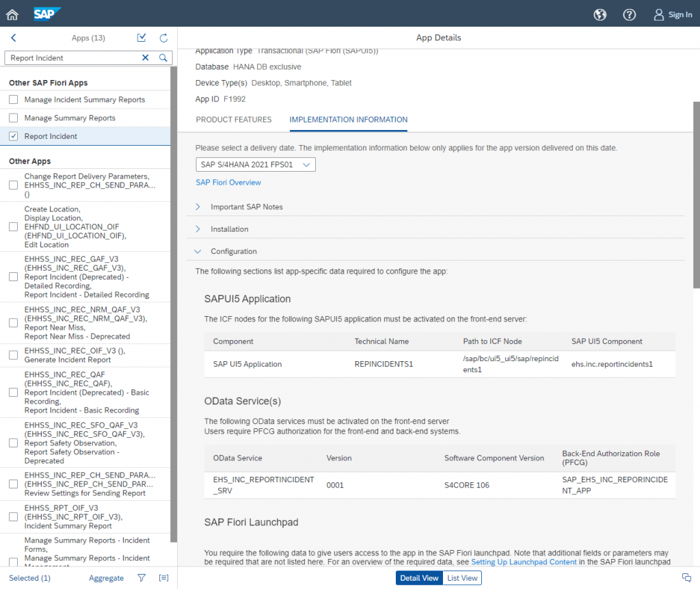The height and width of the screenshot is (589, 700).
Task: Click the Apps (13) panel title
Action: (88, 38)
